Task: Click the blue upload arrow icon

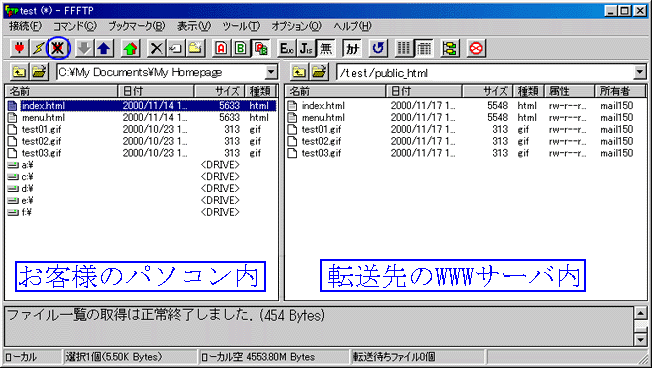Action: 104,49
